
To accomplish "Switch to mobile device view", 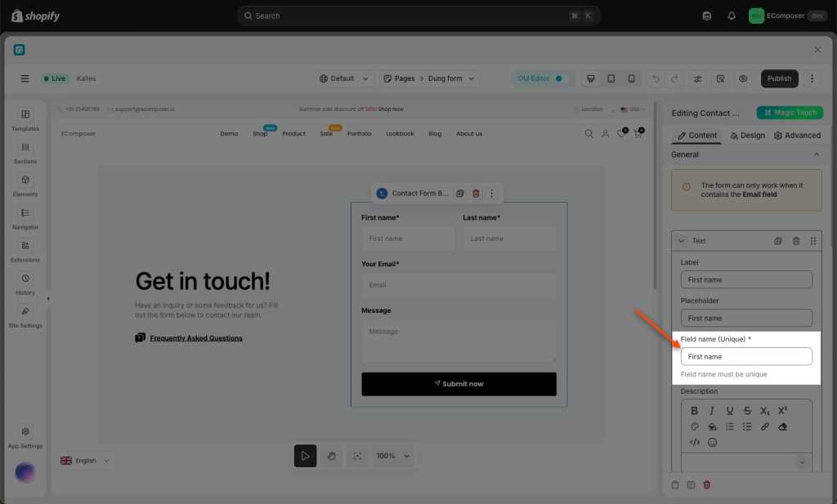I will [x=631, y=78].
